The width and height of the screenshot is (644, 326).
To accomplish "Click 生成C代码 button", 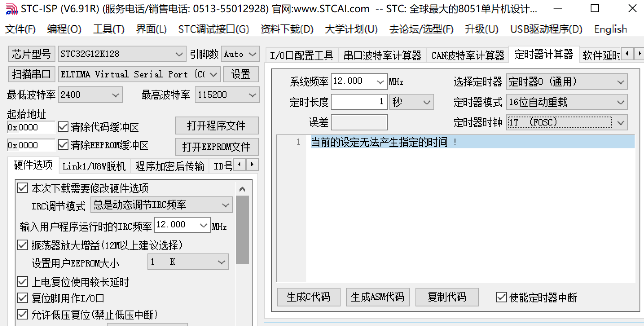I will pos(308,297).
